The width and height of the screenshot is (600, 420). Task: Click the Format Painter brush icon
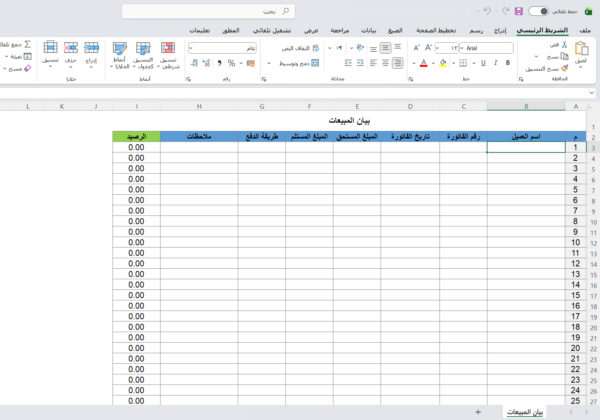point(564,68)
